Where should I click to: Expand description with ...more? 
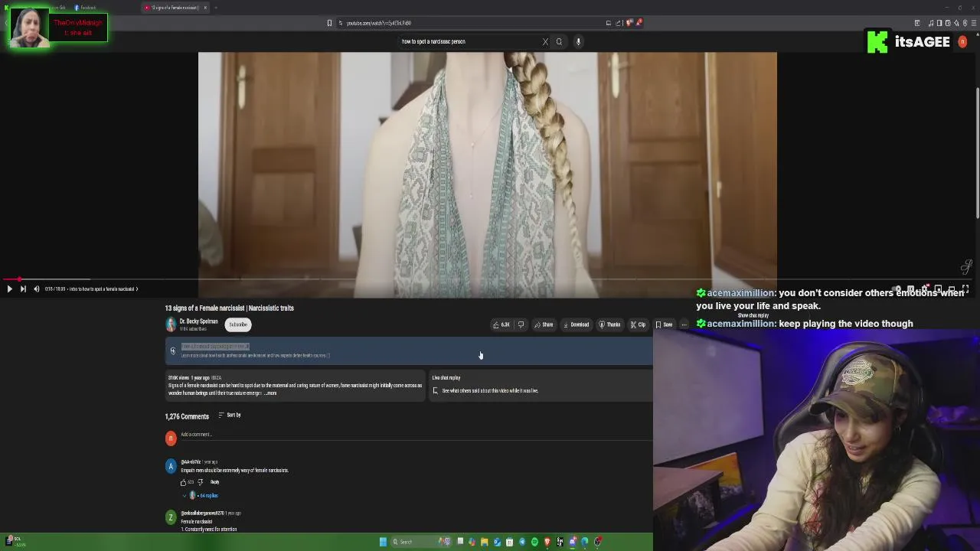pos(270,393)
